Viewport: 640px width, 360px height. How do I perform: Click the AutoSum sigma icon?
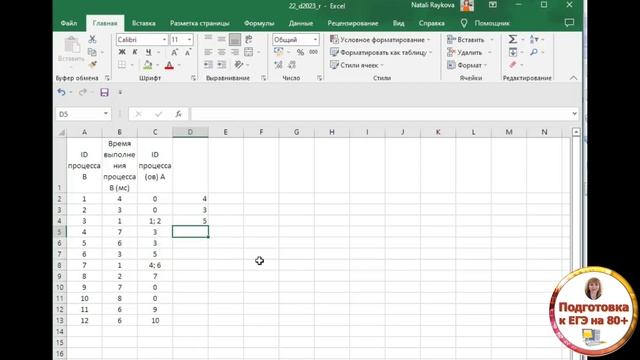tap(513, 39)
